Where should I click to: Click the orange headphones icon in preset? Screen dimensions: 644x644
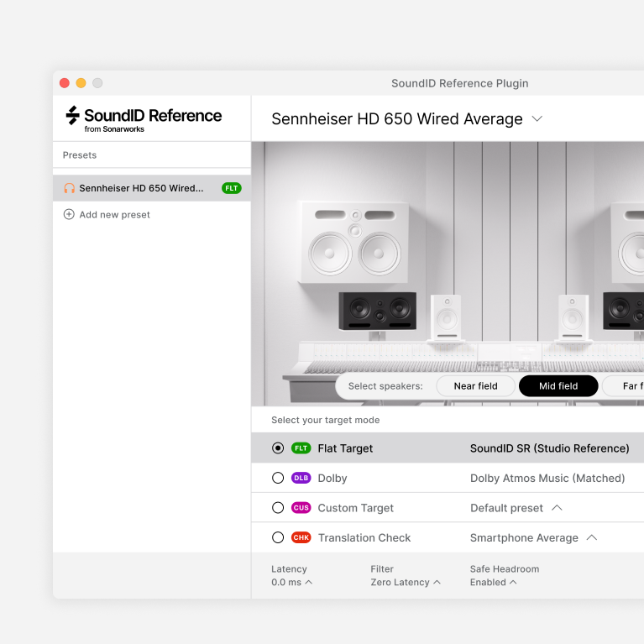pos(69,188)
